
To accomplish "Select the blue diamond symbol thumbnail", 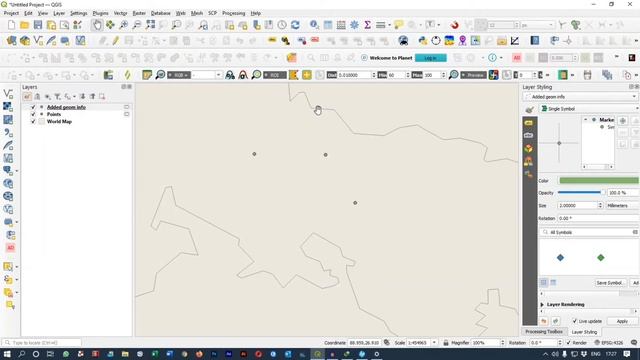I will (560, 258).
